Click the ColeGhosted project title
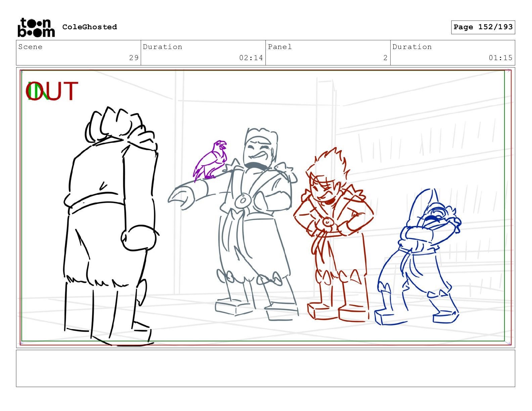 tap(90, 27)
